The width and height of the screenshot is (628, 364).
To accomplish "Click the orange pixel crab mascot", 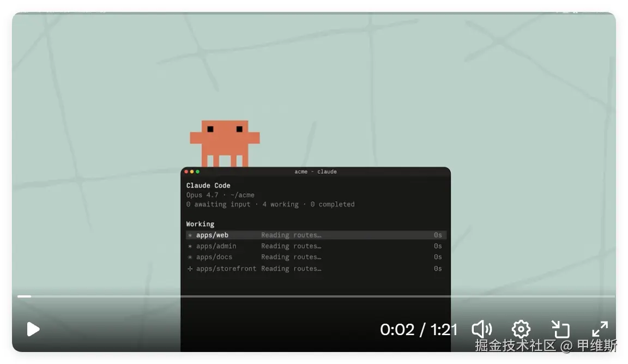I will [225, 143].
